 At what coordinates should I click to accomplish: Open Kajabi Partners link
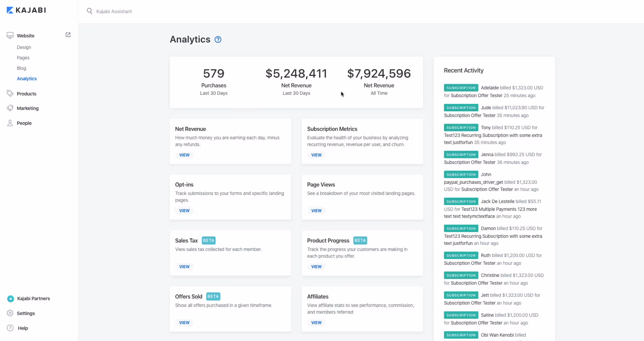click(33, 299)
